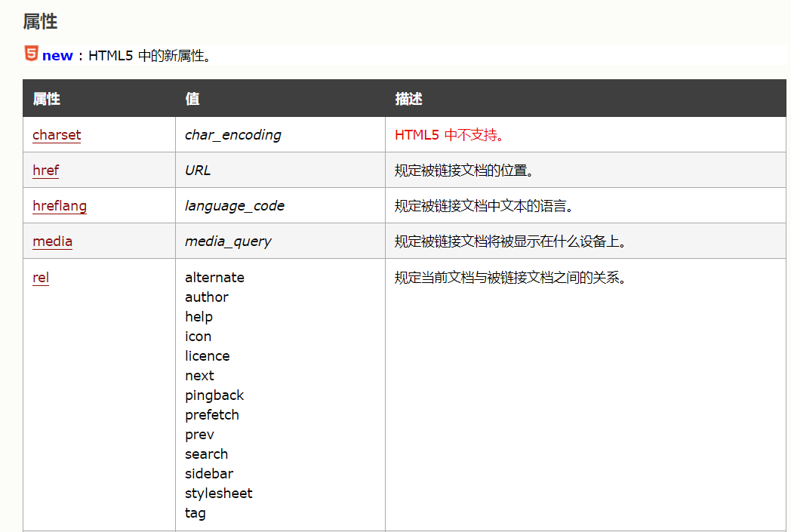Click stylesheet in the rel value list
Screen dimensions: 791x532
(218, 493)
